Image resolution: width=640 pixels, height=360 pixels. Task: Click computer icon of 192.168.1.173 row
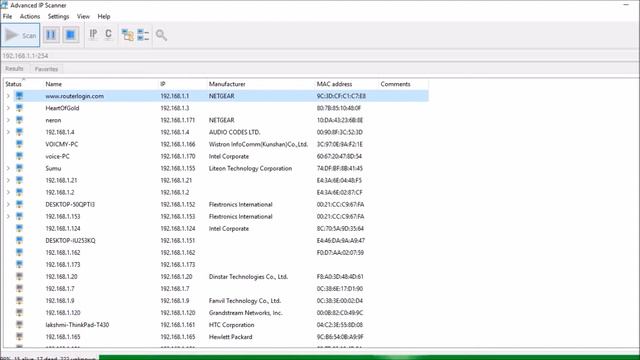(19, 264)
